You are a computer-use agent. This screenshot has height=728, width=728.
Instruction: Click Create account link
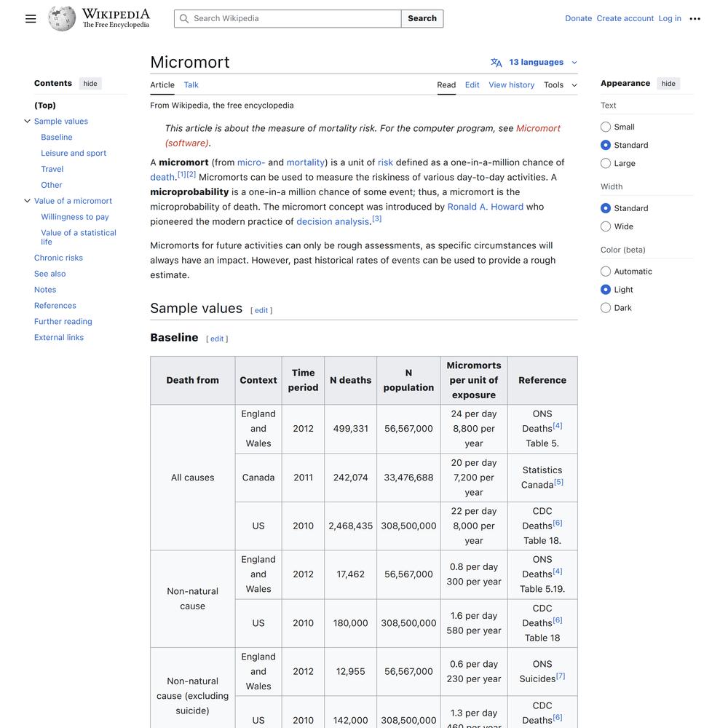[x=625, y=19]
